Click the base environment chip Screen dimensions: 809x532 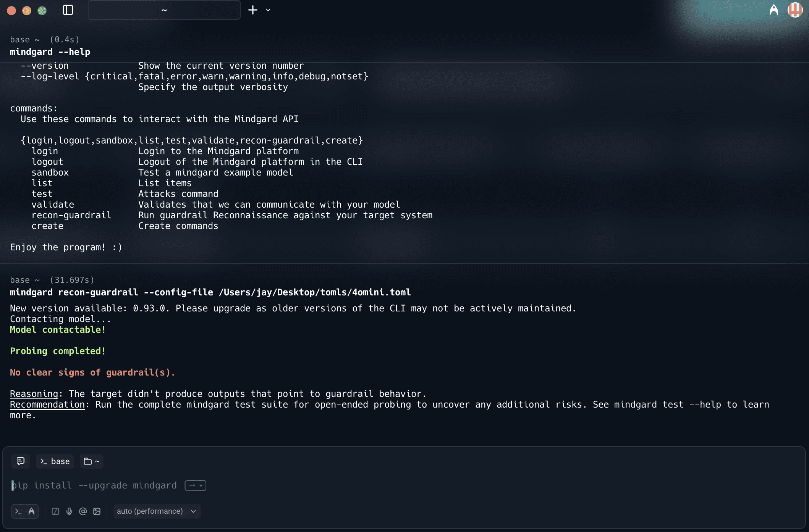point(55,461)
